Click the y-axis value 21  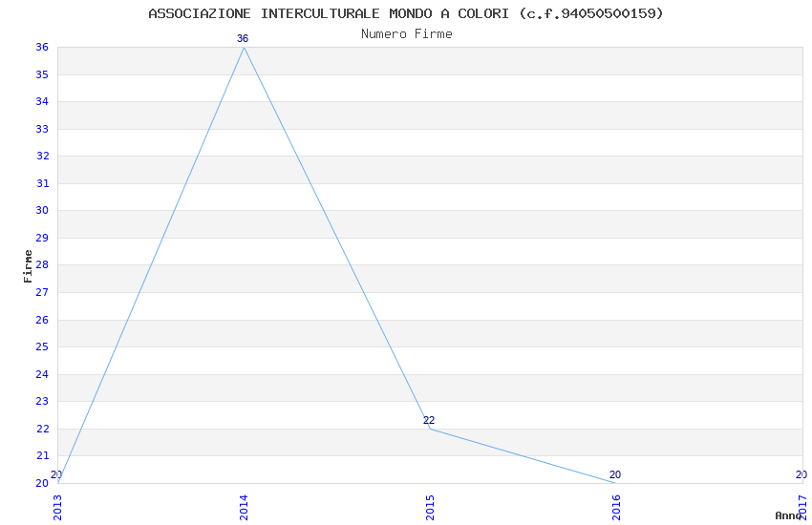tap(42, 455)
